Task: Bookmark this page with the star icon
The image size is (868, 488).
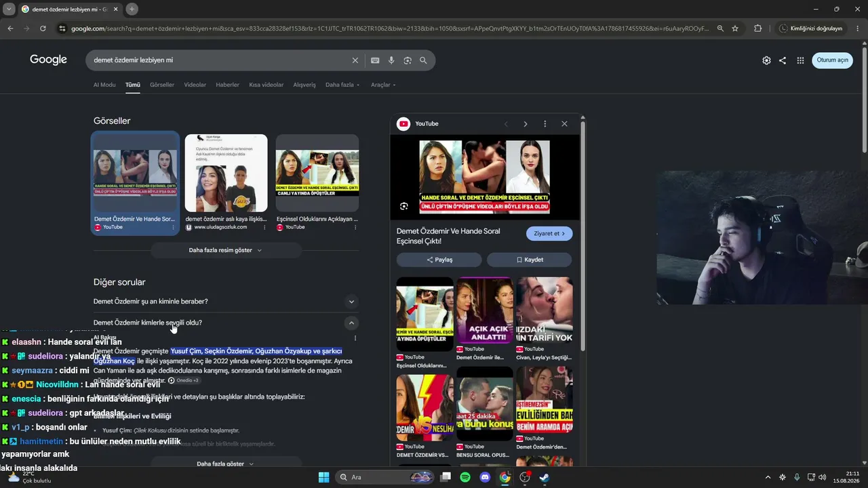Action: (735, 28)
